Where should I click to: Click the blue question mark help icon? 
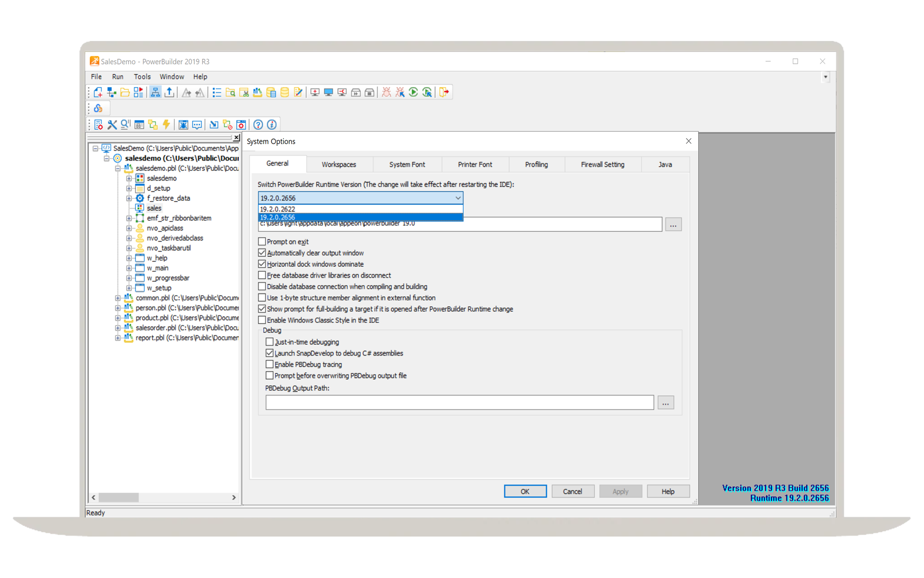pos(258,125)
